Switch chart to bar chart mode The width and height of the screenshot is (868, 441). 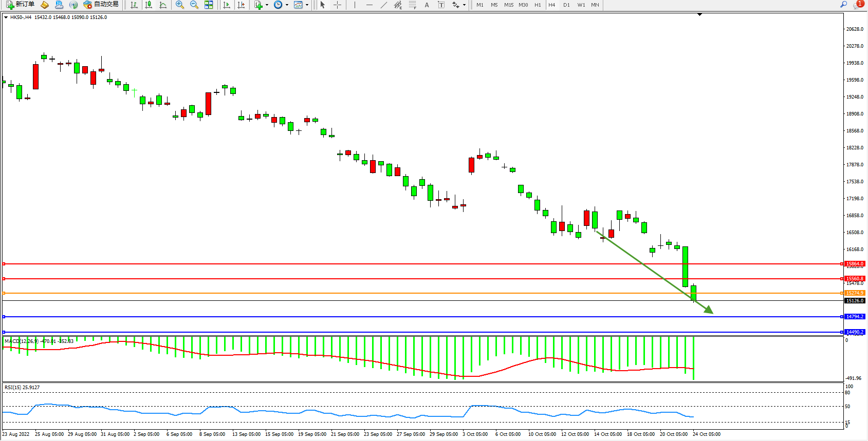pyautogui.click(x=134, y=5)
